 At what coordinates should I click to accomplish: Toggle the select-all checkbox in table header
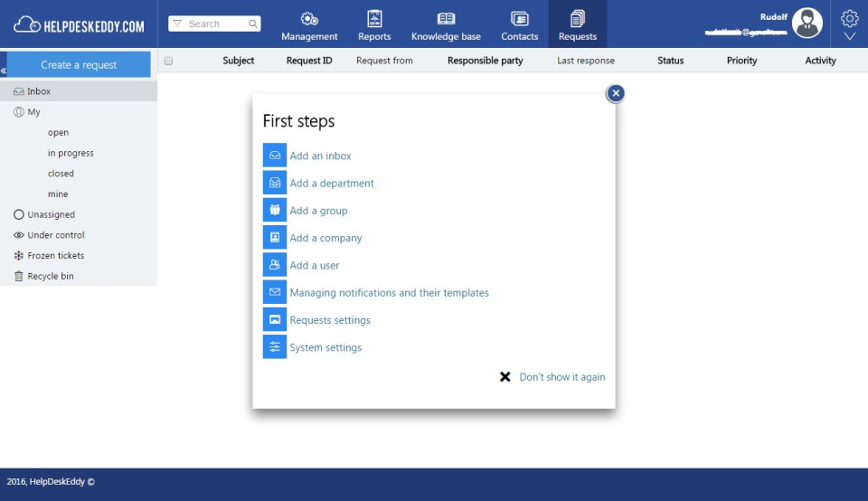[x=168, y=61]
